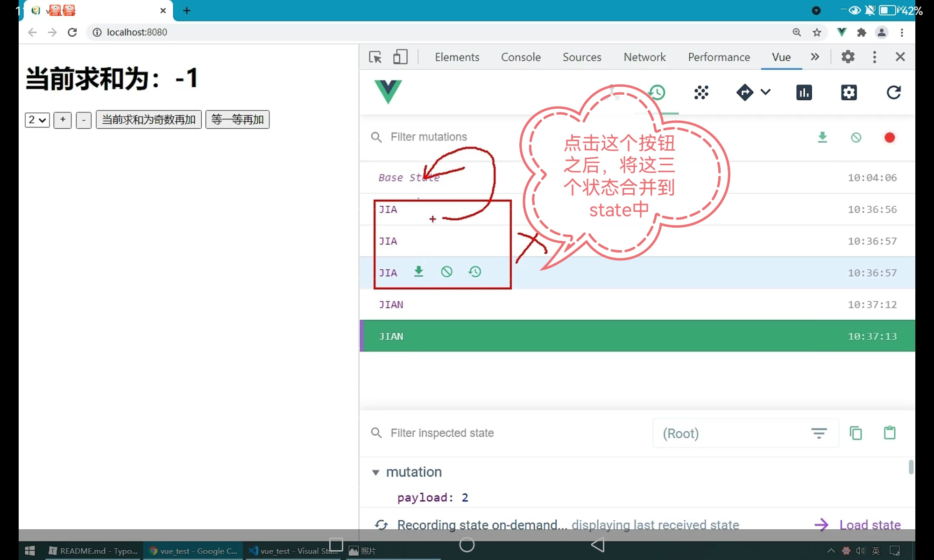The height and width of the screenshot is (560, 934).
Task: Switch to the Console tab
Action: (x=520, y=57)
